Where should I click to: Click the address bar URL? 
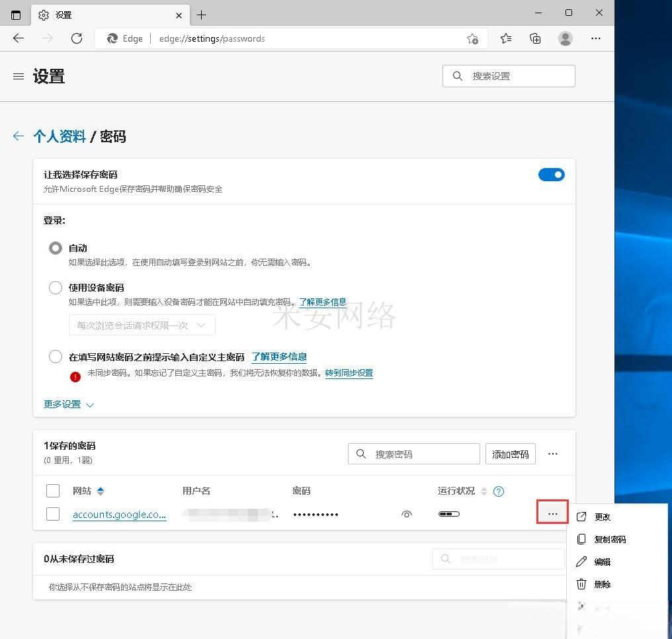tap(212, 38)
